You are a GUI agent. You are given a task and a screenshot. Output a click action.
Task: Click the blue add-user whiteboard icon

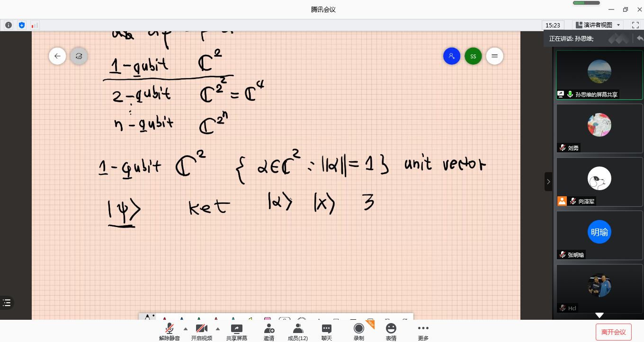[451, 56]
